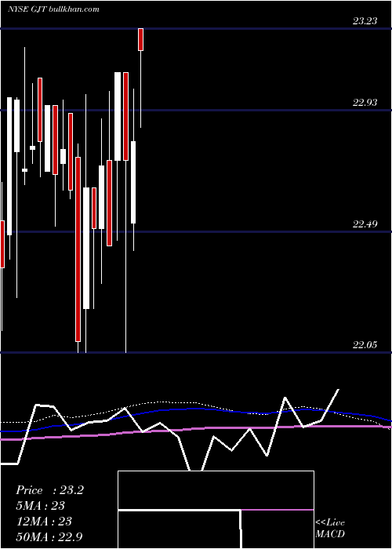Click the 22.05 price level label
392x549 pixels.
tap(365, 345)
